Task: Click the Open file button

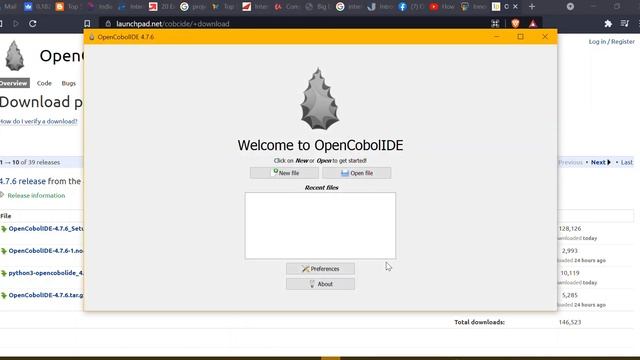Action: 357,173
